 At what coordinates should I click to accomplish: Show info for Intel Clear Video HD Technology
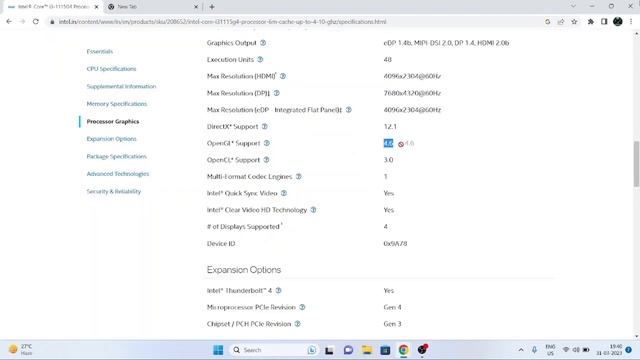pyautogui.click(x=313, y=210)
